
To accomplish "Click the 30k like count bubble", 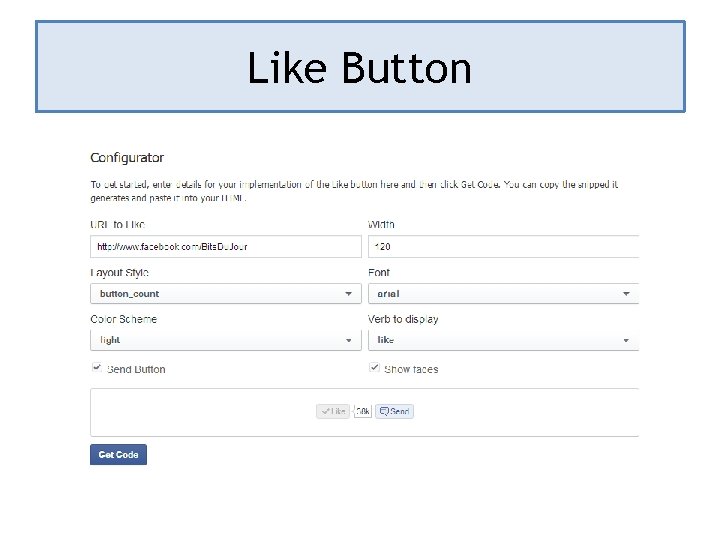I will (362, 411).
